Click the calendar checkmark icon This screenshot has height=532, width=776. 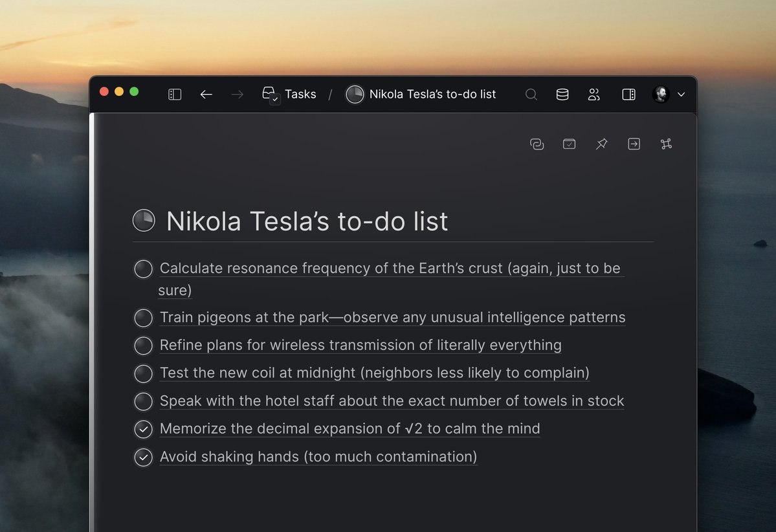point(569,144)
